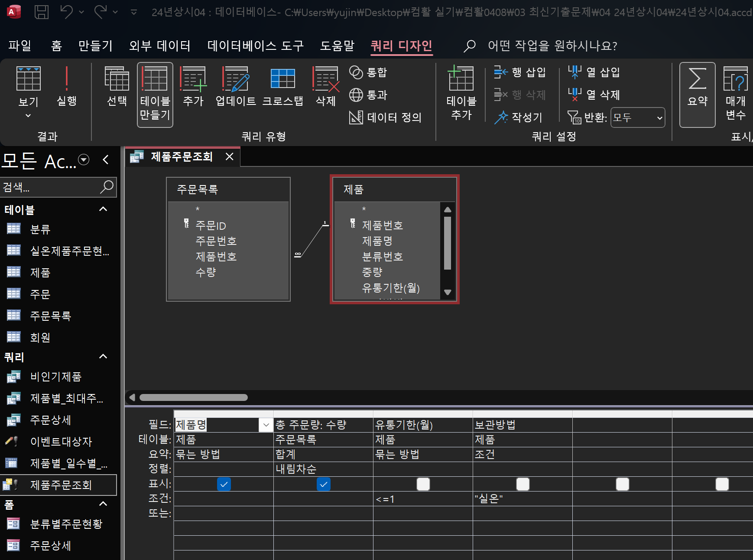The height and width of the screenshot is (560, 753).
Task: Select the Crosstab (크로스탭) query type
Action: tap(282, 87)
